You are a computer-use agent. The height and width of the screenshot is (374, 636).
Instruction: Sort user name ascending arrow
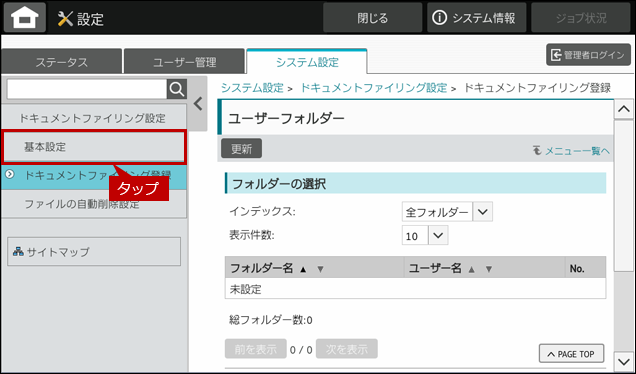pos(471,269)
